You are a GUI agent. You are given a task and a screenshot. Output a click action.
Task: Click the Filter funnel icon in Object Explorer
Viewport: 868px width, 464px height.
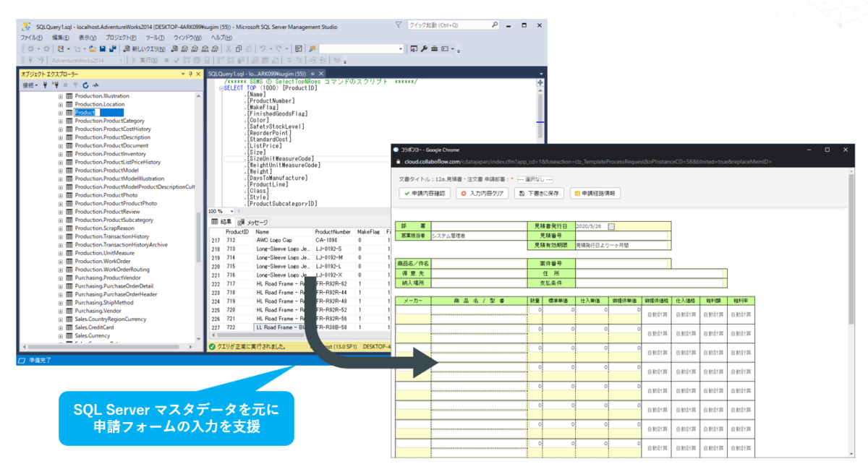pos(75,85)
